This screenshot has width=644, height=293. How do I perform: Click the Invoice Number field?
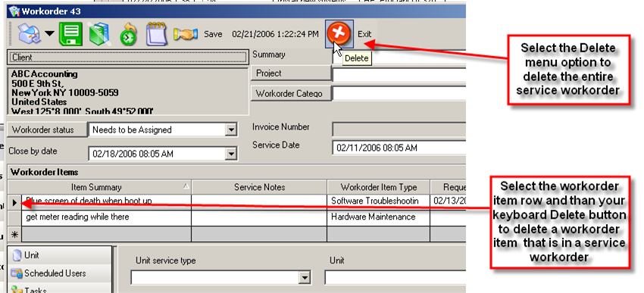pyautogui.click(x=399, y=129)
